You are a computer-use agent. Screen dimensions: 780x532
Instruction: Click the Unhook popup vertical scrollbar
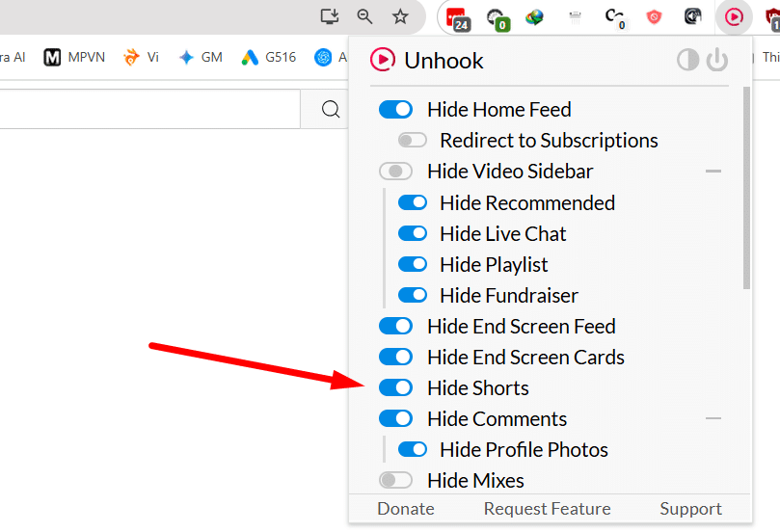point(746,188)
